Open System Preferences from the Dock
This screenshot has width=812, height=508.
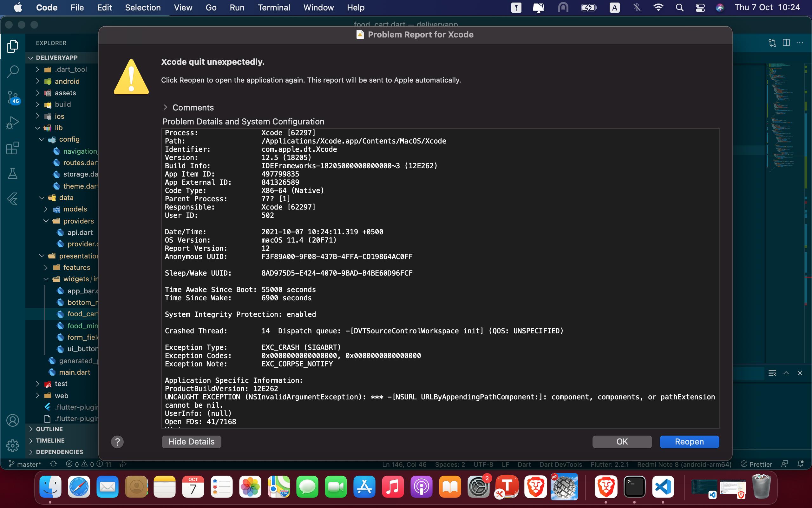(478, 487)
